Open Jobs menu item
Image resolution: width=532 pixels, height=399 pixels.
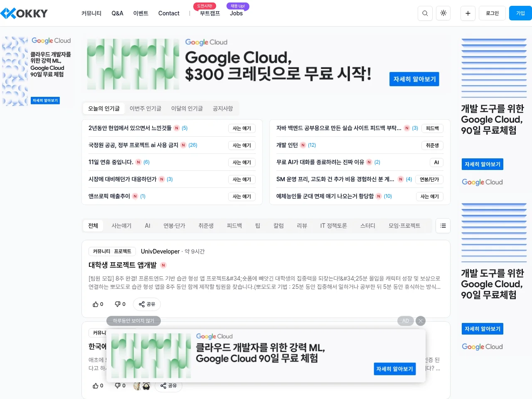[236, 13]
